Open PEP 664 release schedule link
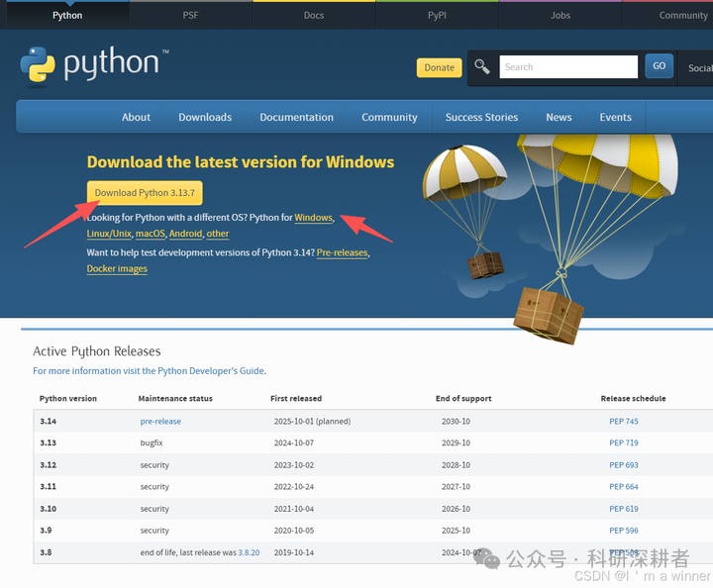 pyautogui.click(x=624, y=487)
